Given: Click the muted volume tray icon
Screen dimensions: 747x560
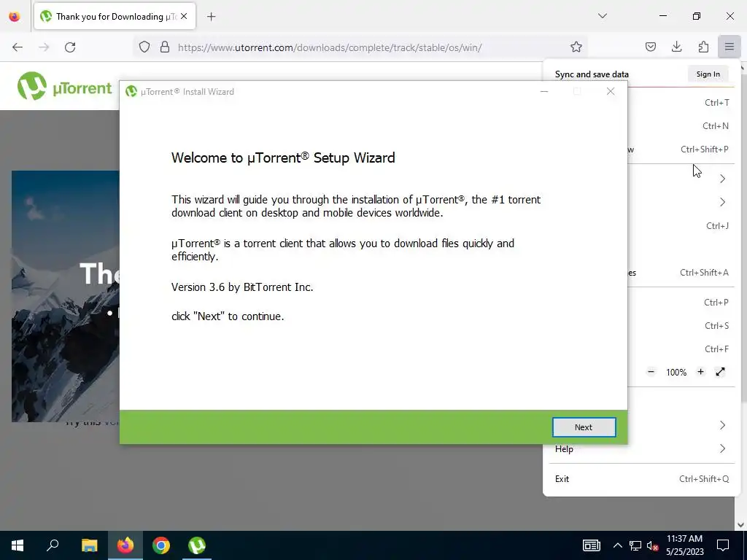Looking at the screenshot, I should coord(652,545).
